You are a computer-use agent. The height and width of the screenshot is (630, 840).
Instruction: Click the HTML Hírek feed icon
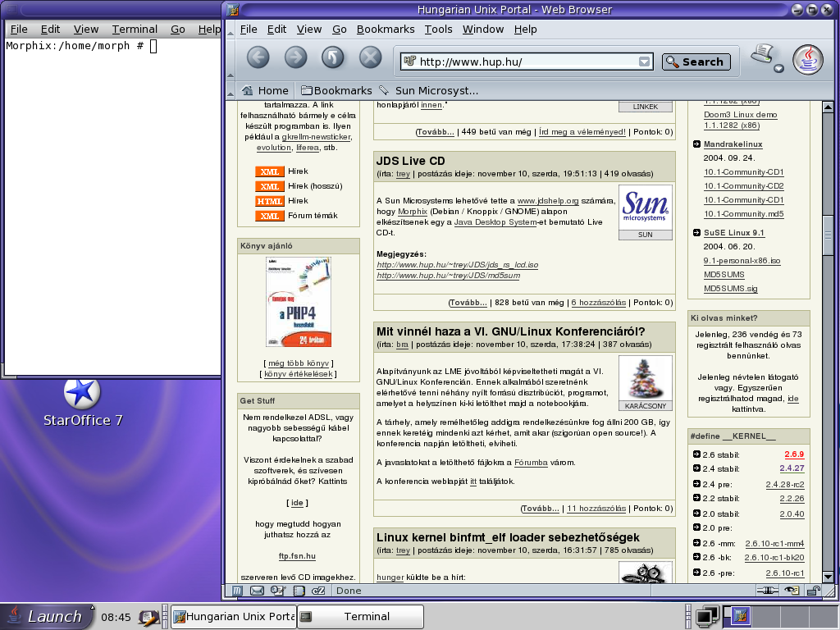269,202
